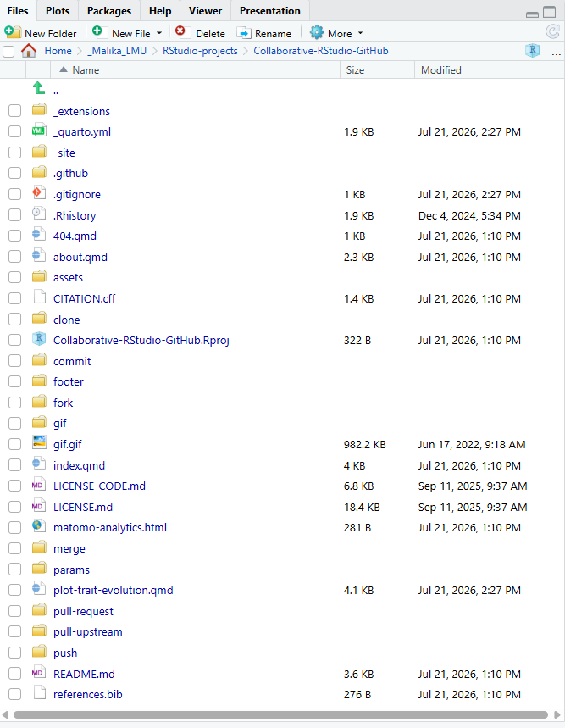
Task: Switch to the Plots tab
Action: pos(58,11)
